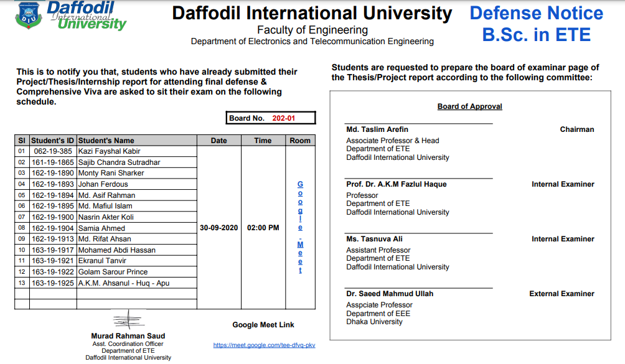This screenshot has width=625, height=364.
Task: Click the Student's Name column header
Action: 106,141
